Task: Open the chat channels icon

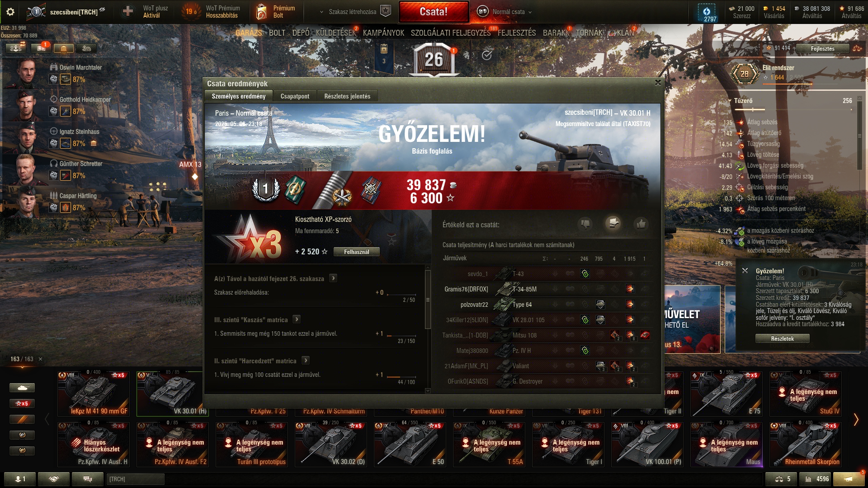Action: 88,479
